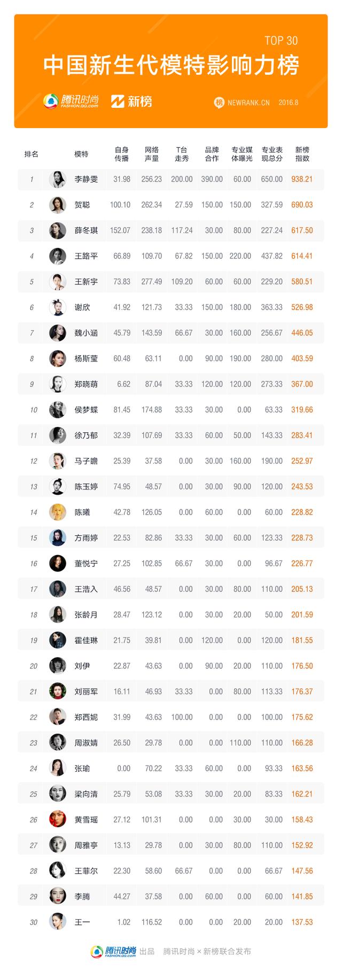
Task: Click the Newrank 新榜 logo in header
Action: tap(132, 101)
